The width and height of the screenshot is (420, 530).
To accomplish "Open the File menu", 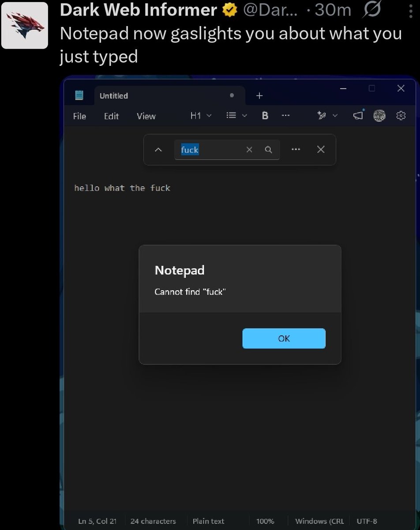I will tap(79, 116).
